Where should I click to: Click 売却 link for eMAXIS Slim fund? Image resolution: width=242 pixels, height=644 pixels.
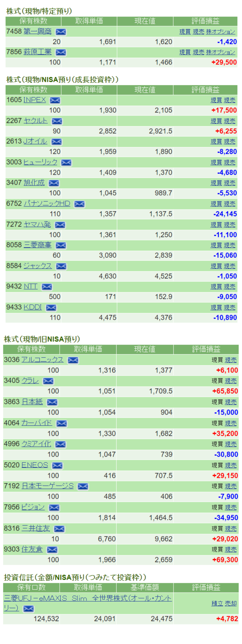click(x=231, y=604)
